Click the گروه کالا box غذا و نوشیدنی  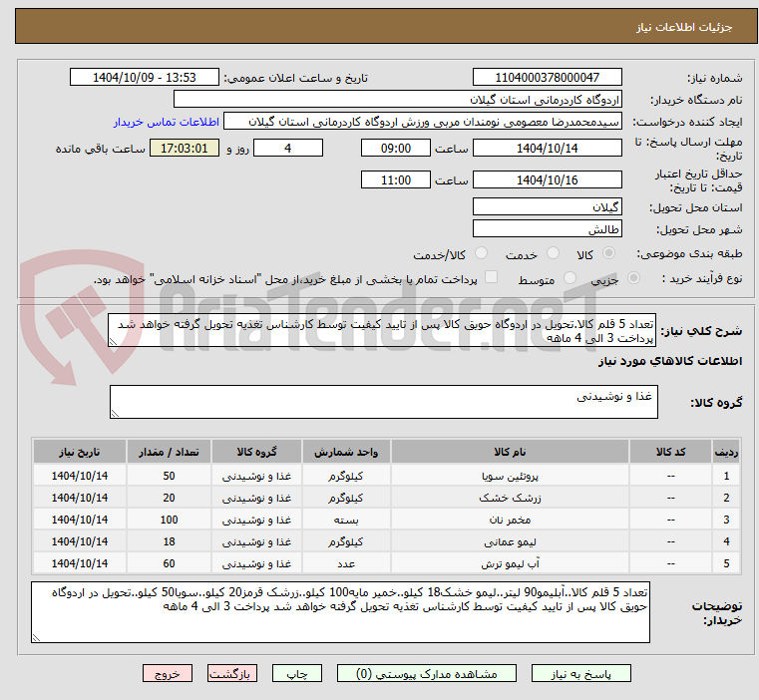click(383, 402)
